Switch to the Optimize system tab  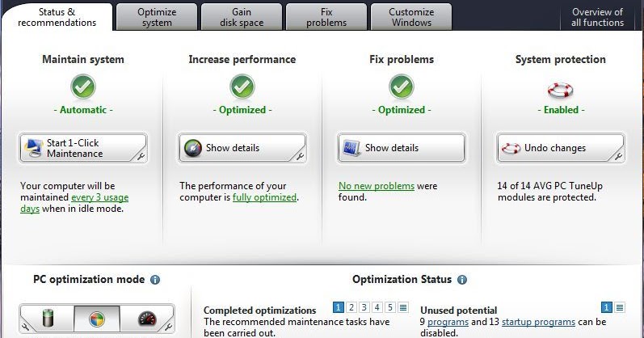point(157,17)
